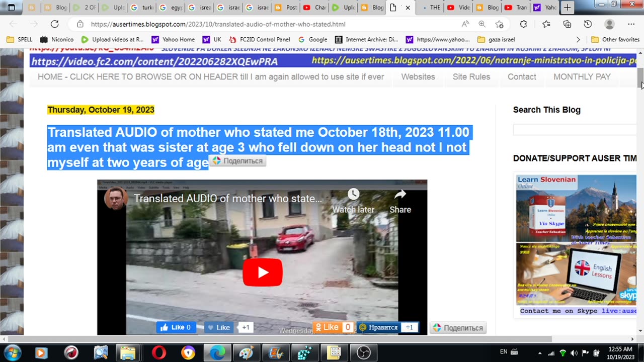
Task: Open Settings and more ellipsis menu
Action: tap(631, 24)
